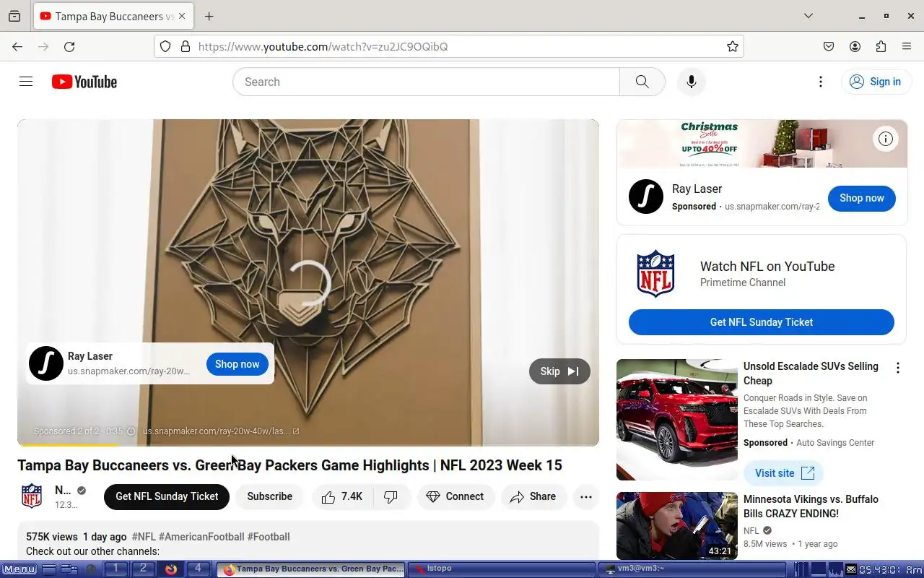
Task: Click the video progress bar
Action: click(308, 444)
